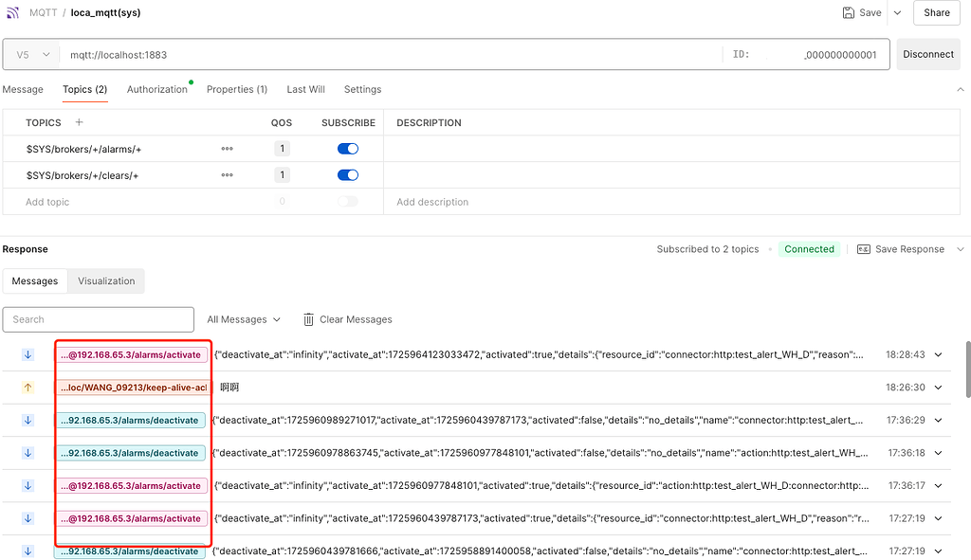Image resolution: width=971 pixels, height=560 pixels.
Task: Open the V5 protocol version dropdown
Action: click(31, 55)
